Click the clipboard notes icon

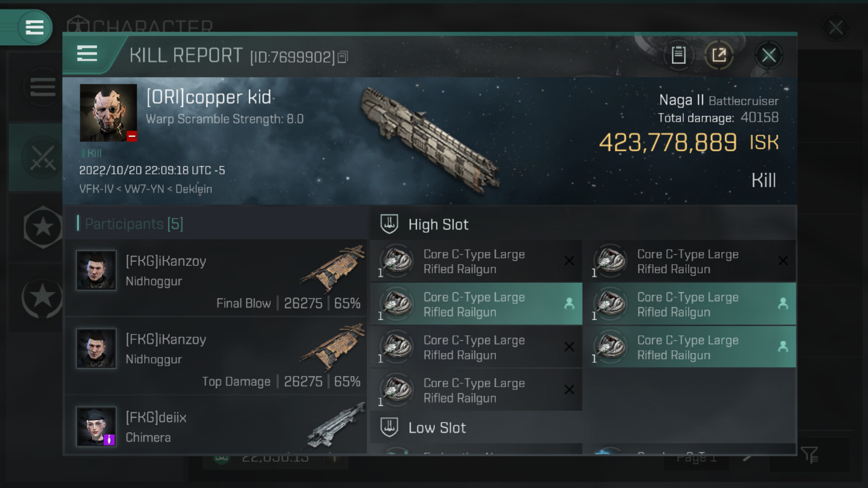coord(678,55)
